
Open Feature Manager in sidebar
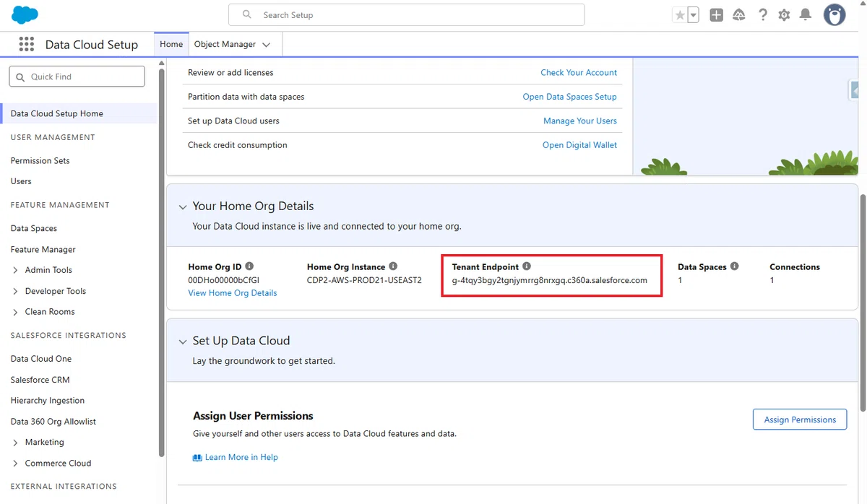click(43, 249)
